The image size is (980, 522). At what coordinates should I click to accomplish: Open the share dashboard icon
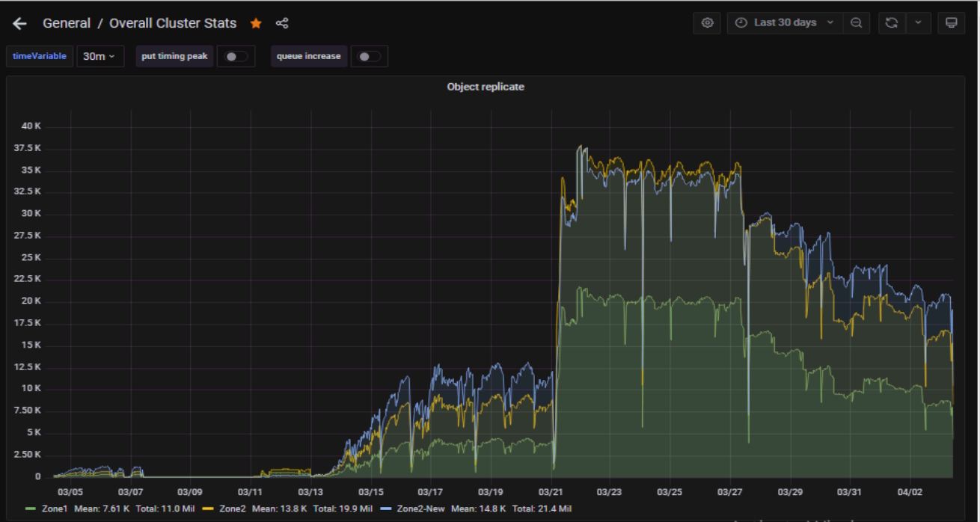(x=282, y=23)
